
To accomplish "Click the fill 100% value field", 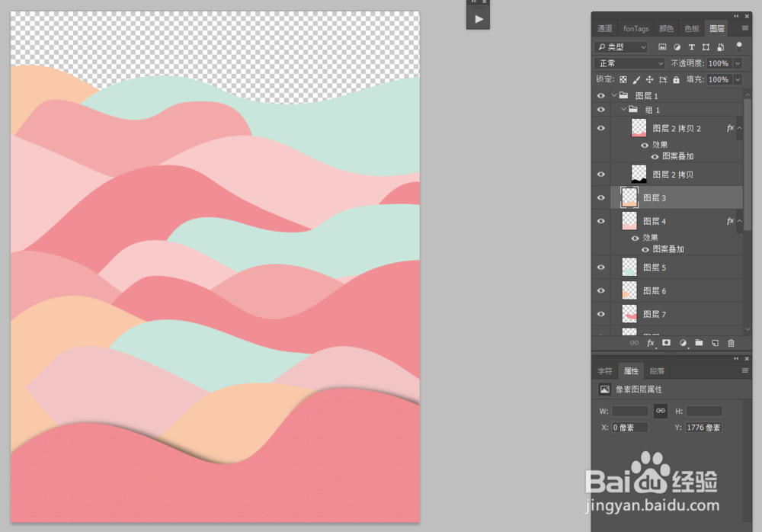I will [x=720, y=79].
